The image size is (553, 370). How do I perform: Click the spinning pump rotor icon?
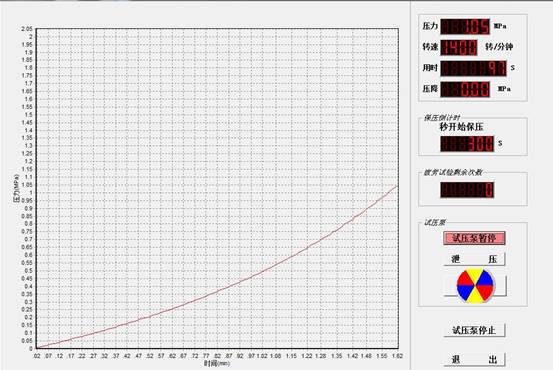pyautogui.click(x=475, y=286)
